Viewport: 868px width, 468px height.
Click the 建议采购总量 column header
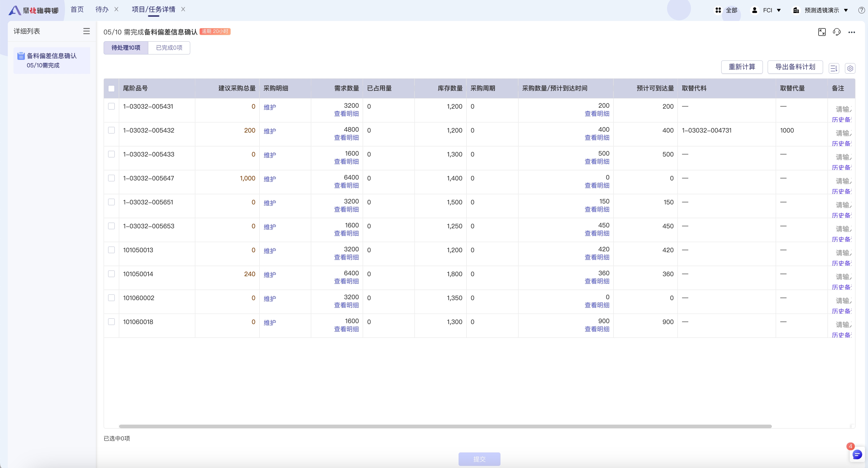[x=237, y=88]
